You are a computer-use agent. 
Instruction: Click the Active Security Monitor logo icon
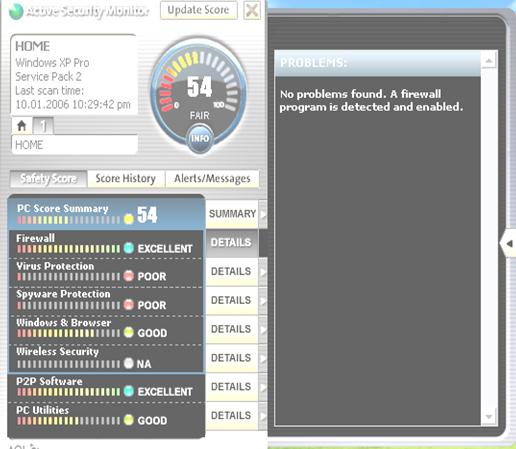tap(16, 11)
